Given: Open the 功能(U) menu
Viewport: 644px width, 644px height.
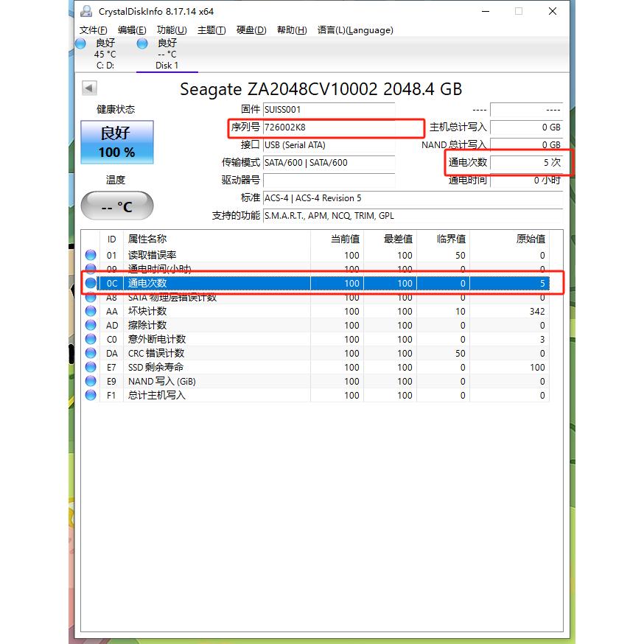Looking at the screenshot, I should [172, 30].
